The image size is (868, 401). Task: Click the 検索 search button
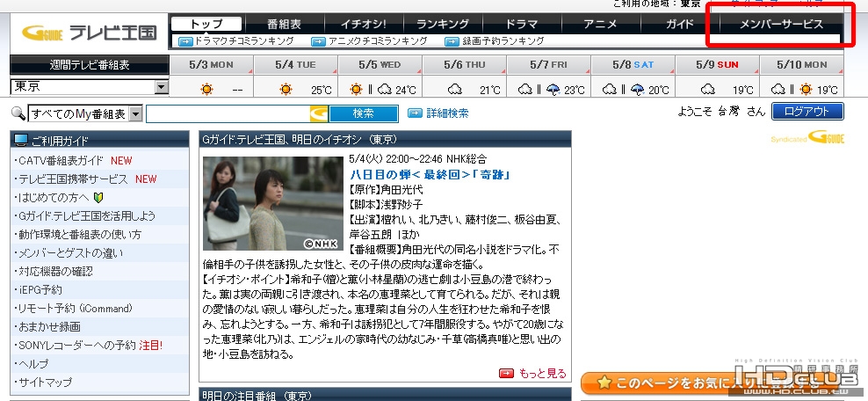364,114
